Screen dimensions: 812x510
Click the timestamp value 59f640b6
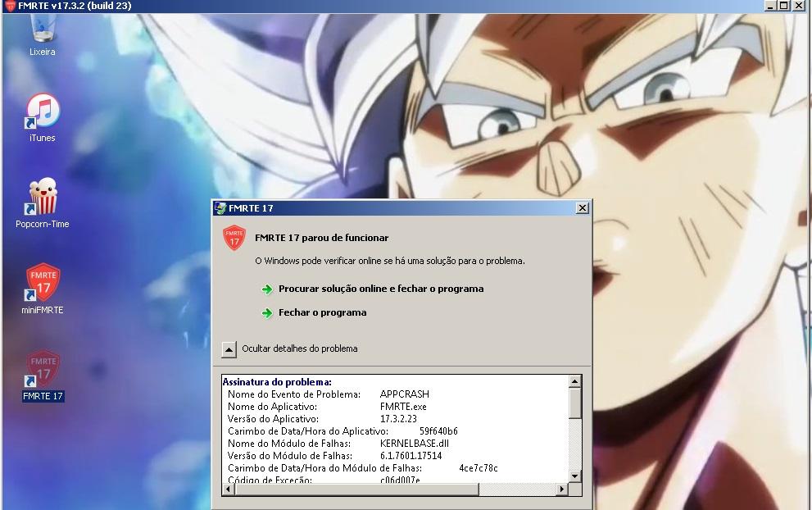coord(438,431)
